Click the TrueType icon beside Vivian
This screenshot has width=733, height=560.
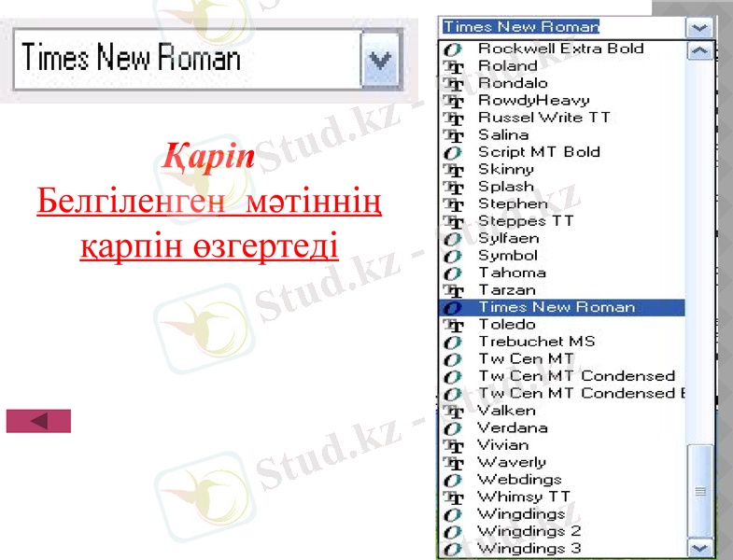tap(453, 446)
